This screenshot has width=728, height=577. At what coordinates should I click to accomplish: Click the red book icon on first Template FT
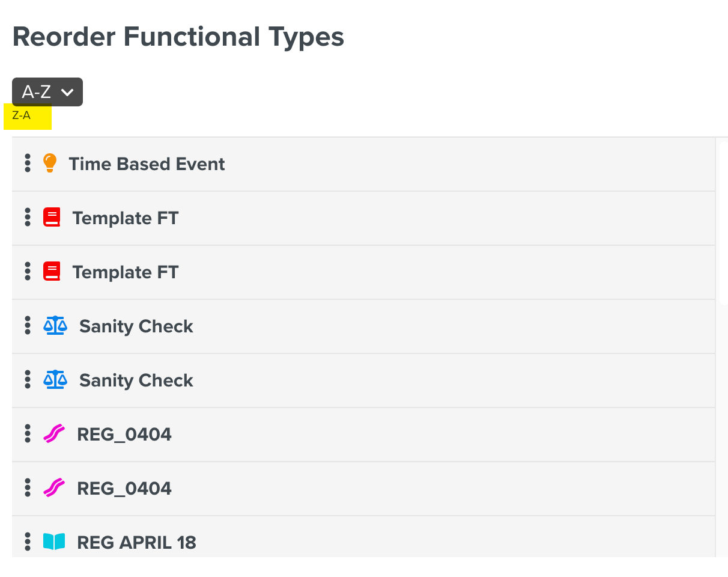click(x=52, y=218)
